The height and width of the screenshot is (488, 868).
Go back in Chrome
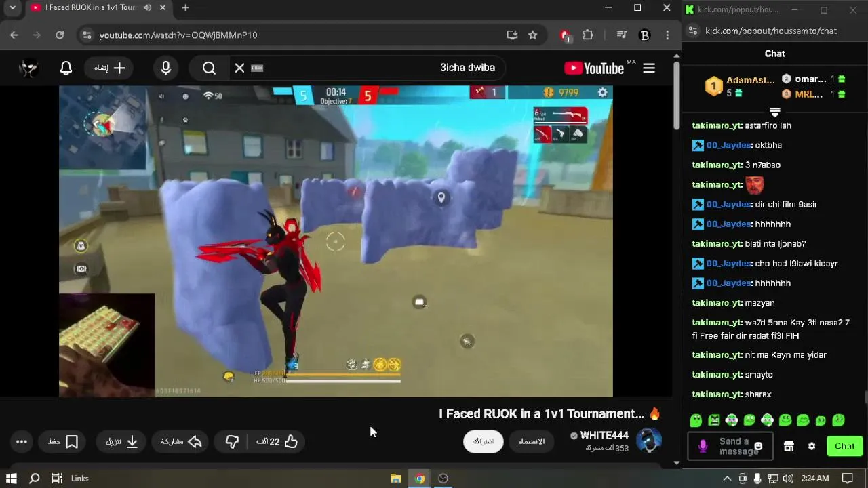click(14, 35)
